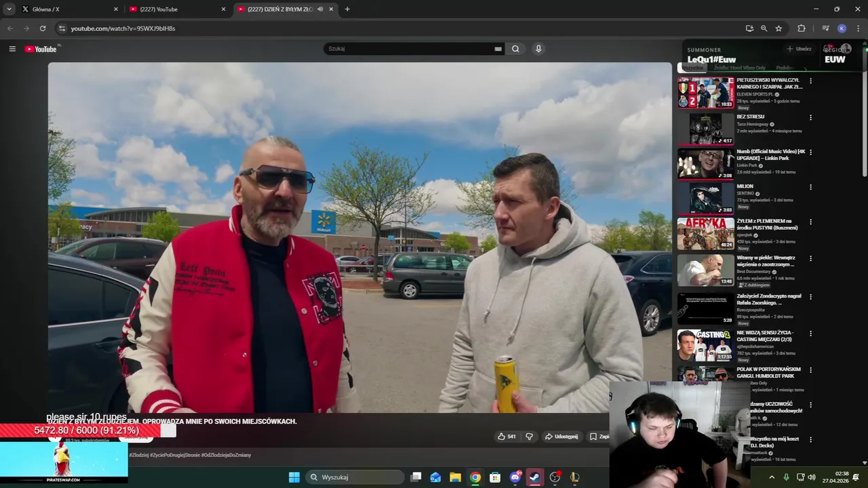This screenshot has height=488, width=868.
Task: Open Chrome tab search dropdown arrow
Action: coord(9,9)
